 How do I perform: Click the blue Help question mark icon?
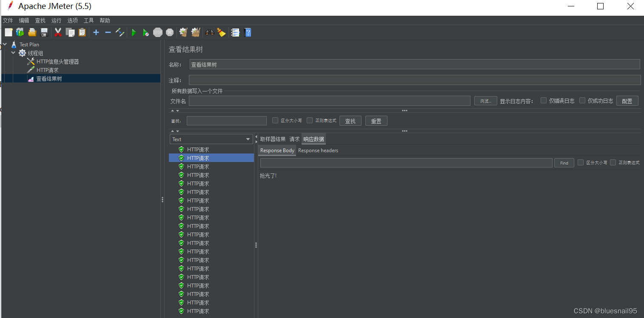[248, 32]
